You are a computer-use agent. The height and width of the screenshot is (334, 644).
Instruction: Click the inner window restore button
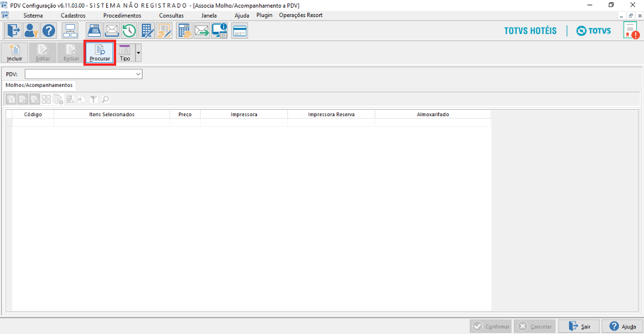(x=631, y=16)
